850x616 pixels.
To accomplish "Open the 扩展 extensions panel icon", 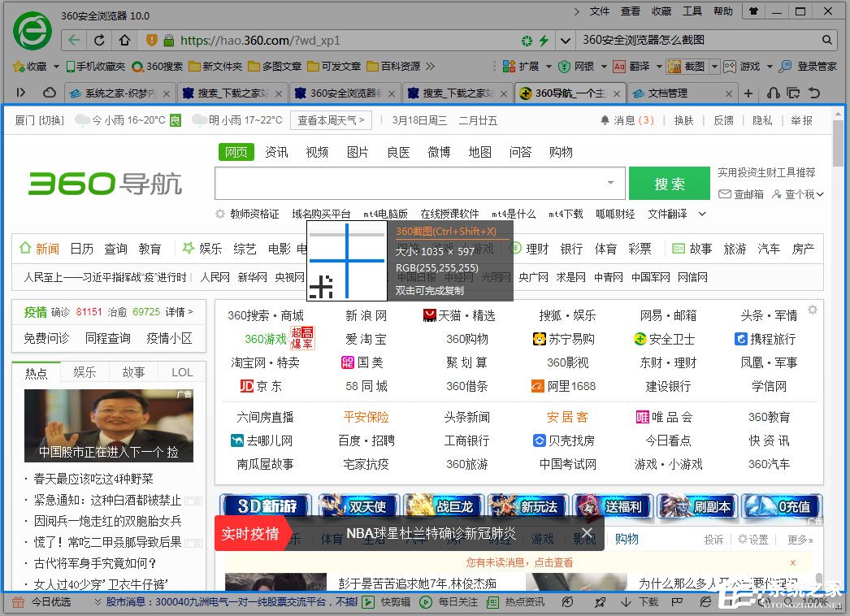I will [509, 66].
